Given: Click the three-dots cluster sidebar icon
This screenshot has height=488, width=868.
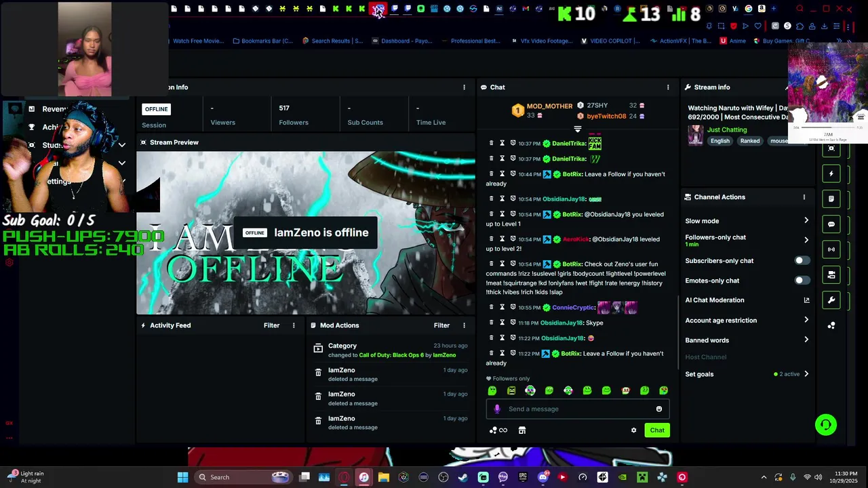Looking at the screenshot, I should pyautogui.click(x=831, y=325).
